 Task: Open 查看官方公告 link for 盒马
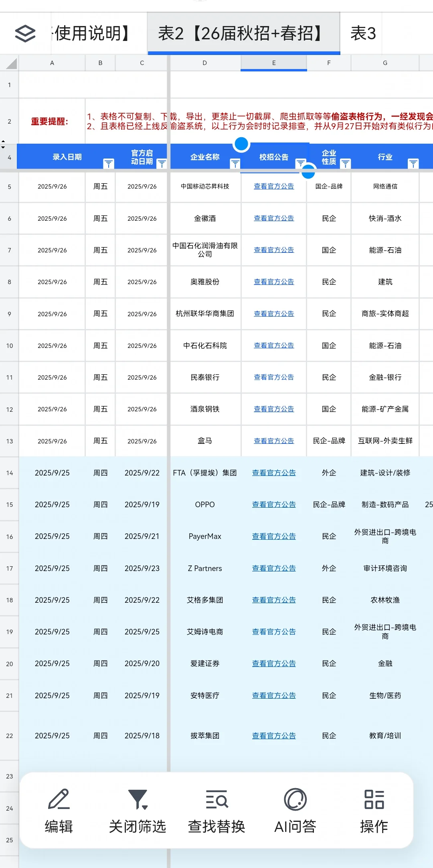(x=274, y=441)
